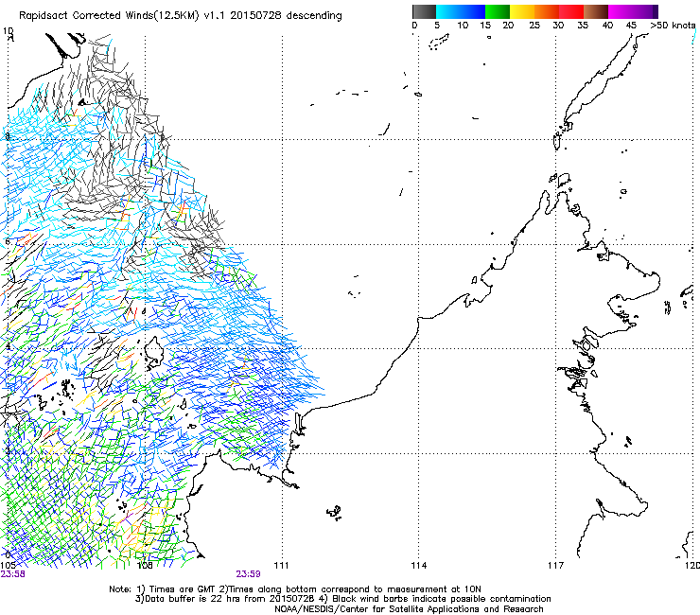
Task: Click the '35' label under the color bar
Action: [583, 26]
